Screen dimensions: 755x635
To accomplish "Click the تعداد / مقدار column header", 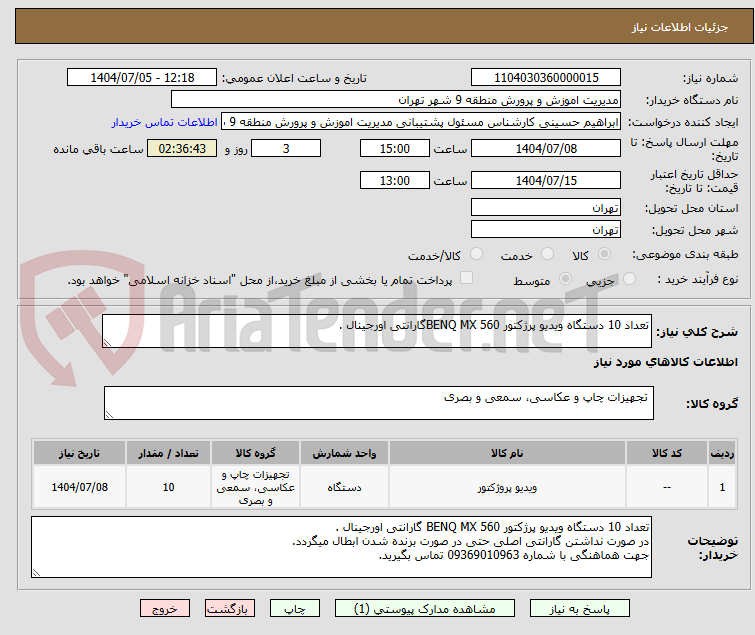I will (x=168, y=453).
